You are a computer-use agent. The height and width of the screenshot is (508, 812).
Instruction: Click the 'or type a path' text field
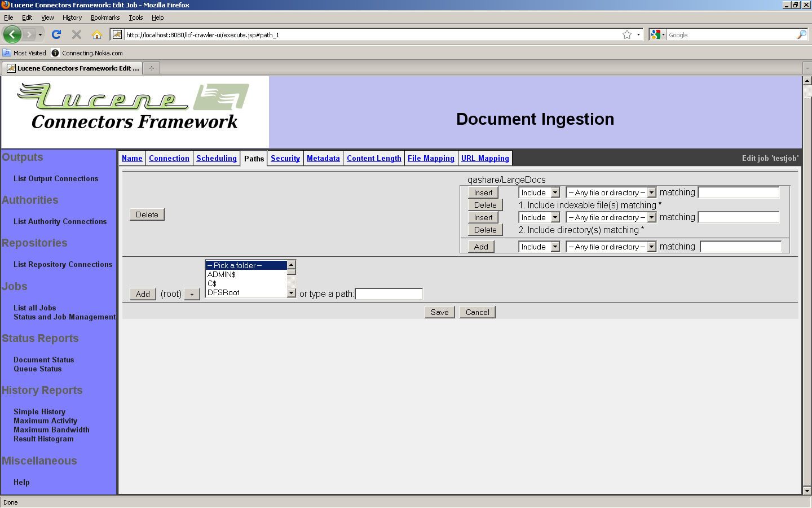pyautogui.click(x=389, y=294)
